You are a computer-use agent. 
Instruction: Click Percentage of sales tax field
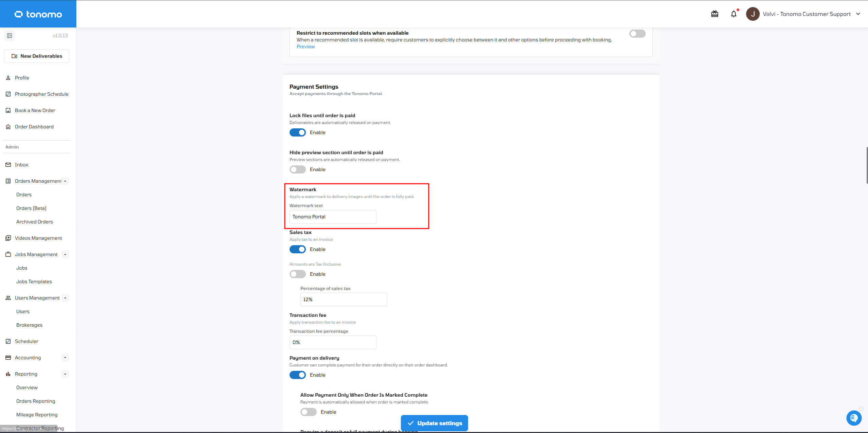pyautogui.click(x=344, y=300)
